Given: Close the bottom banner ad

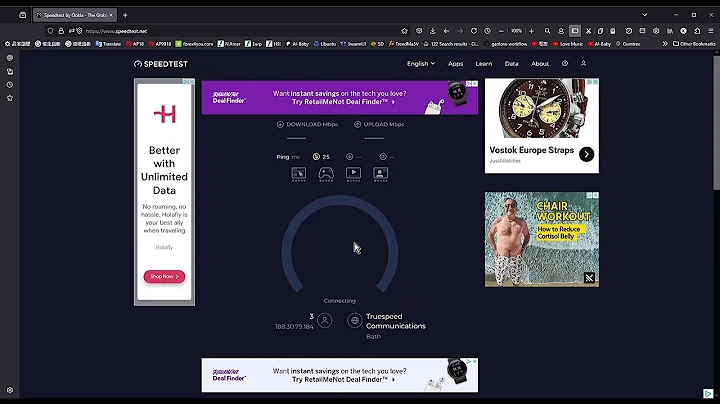Looking at the screenshot, I should pos(475,361).
